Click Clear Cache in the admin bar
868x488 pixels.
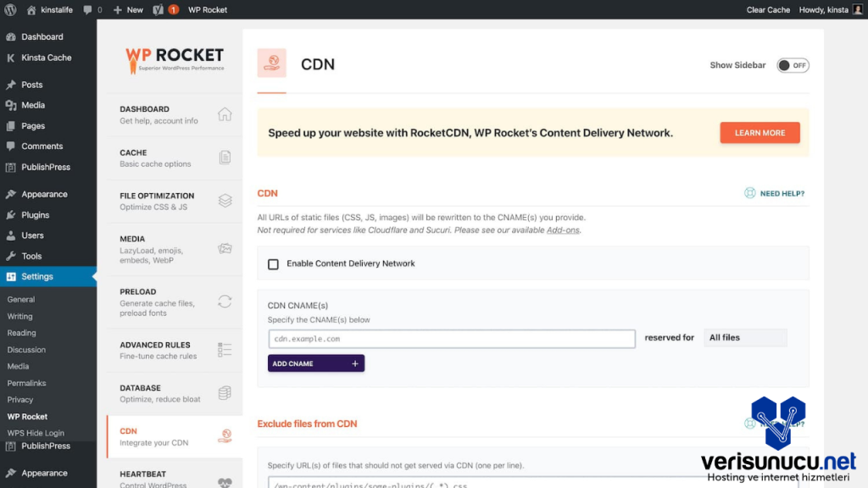[x=768, y=9]
